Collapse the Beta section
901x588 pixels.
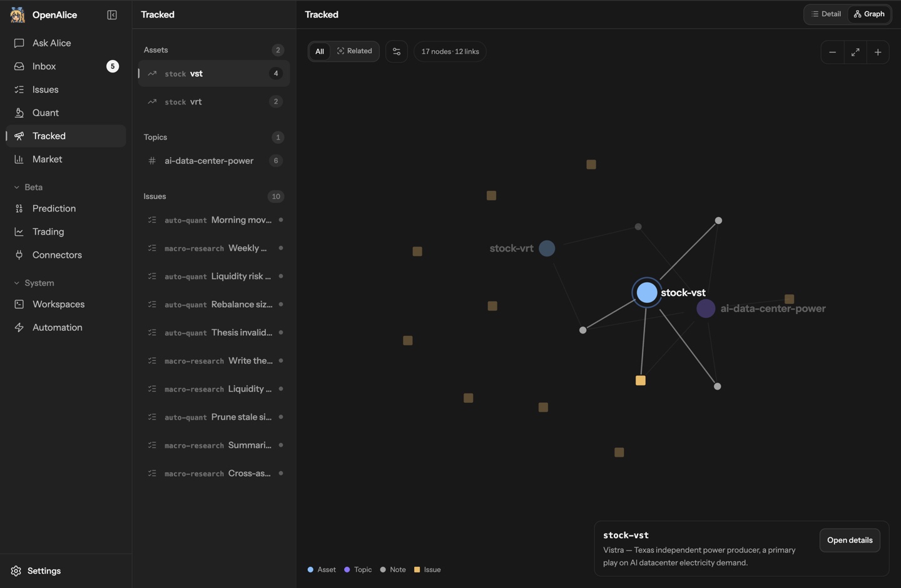click(x=29, y=187)
